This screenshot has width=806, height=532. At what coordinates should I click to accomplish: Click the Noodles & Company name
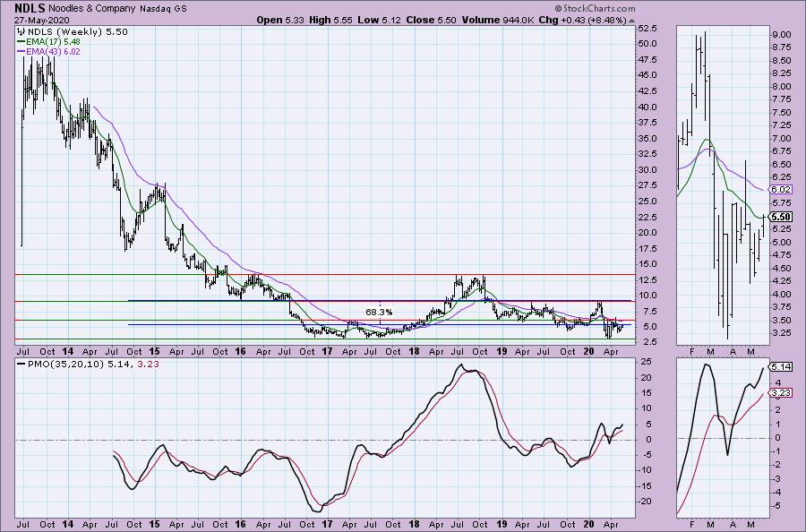coord(92,9)
